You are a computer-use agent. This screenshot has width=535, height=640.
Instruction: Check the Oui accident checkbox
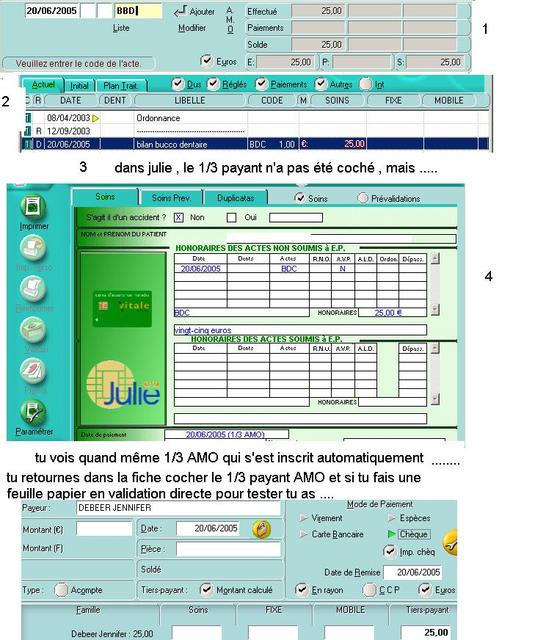(x=231, y=218)
